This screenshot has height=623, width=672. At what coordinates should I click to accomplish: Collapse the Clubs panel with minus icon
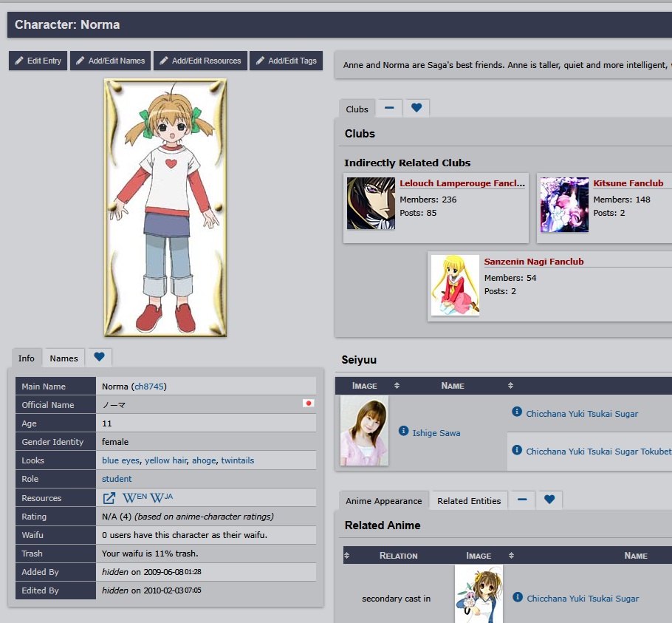(x=389, y=108)
